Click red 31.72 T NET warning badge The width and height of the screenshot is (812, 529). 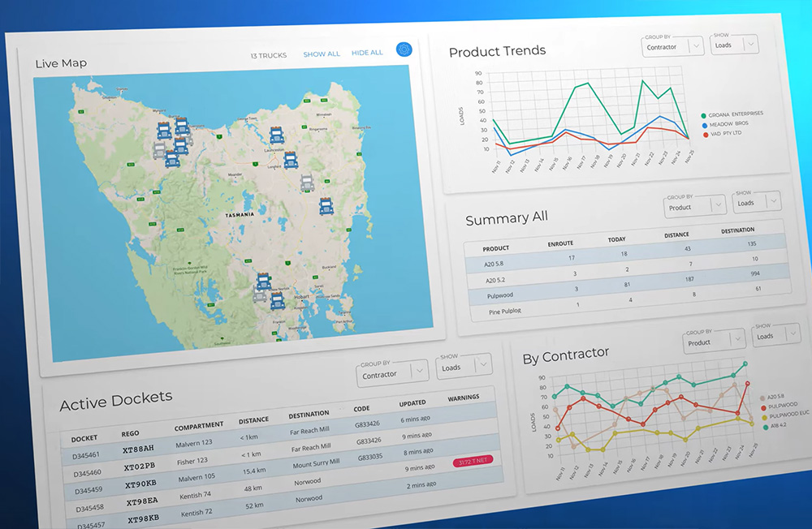(x=473, y=462)
